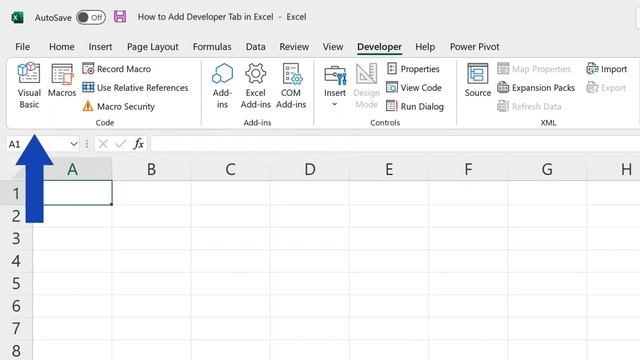This screenshot has height=360, width=640.
Task: Open the Help tab
Action: tap(425, 47)
